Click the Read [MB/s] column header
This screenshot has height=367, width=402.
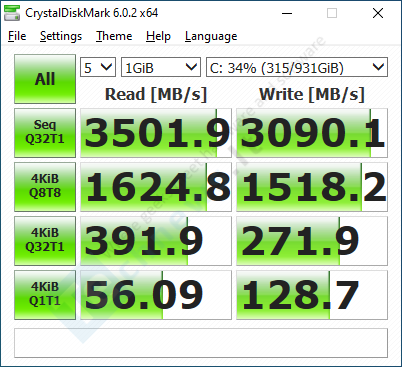pyautogui.click(x=156, y=94)
